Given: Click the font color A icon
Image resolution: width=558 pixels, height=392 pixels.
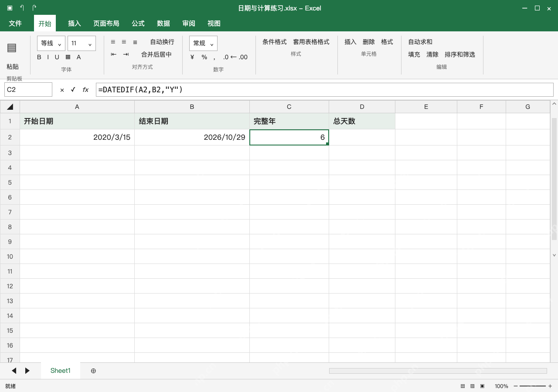Looking at the screenshot, I should 79,57.
